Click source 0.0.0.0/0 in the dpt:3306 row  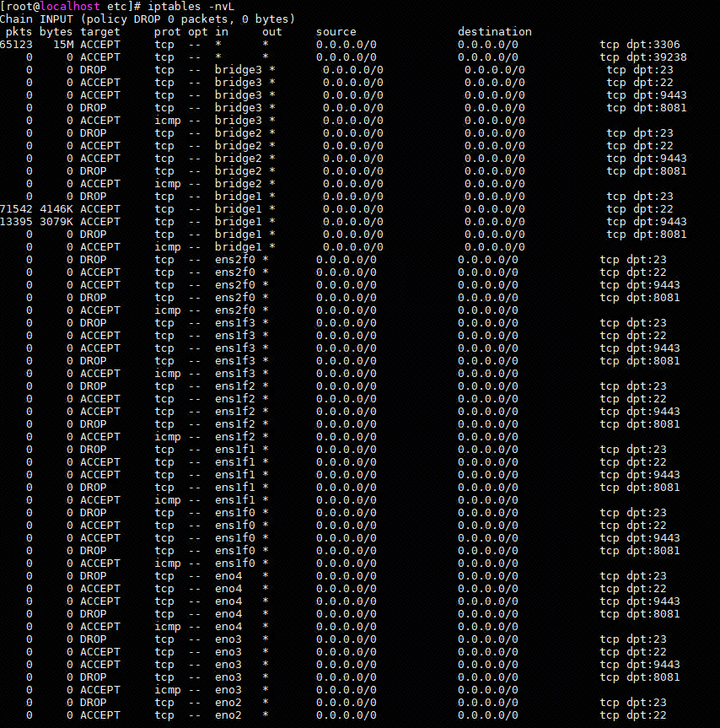(x=346, y=45)
